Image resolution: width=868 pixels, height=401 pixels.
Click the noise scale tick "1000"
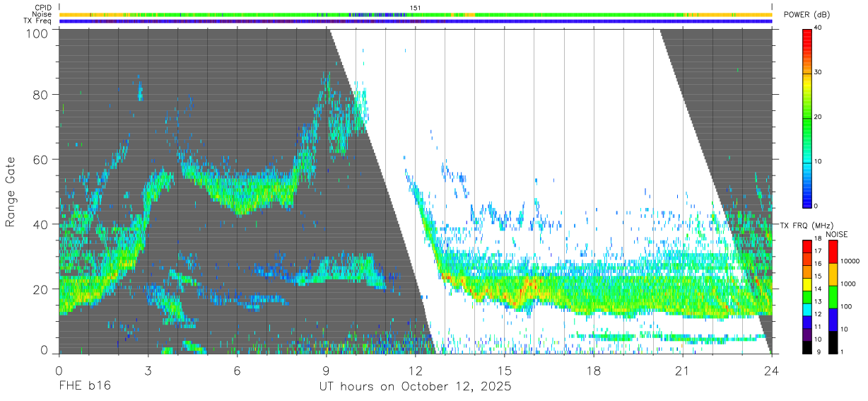tap(848, 285)
